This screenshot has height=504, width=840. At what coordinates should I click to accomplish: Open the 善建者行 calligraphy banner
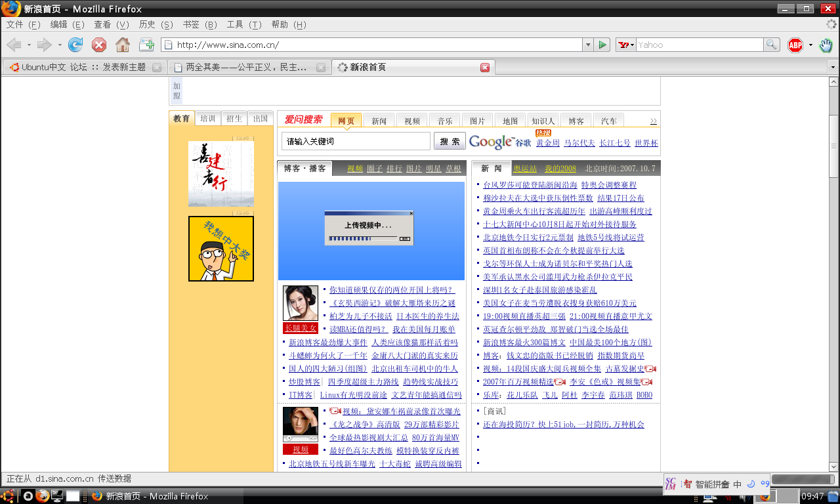click(x=221, y=174)
